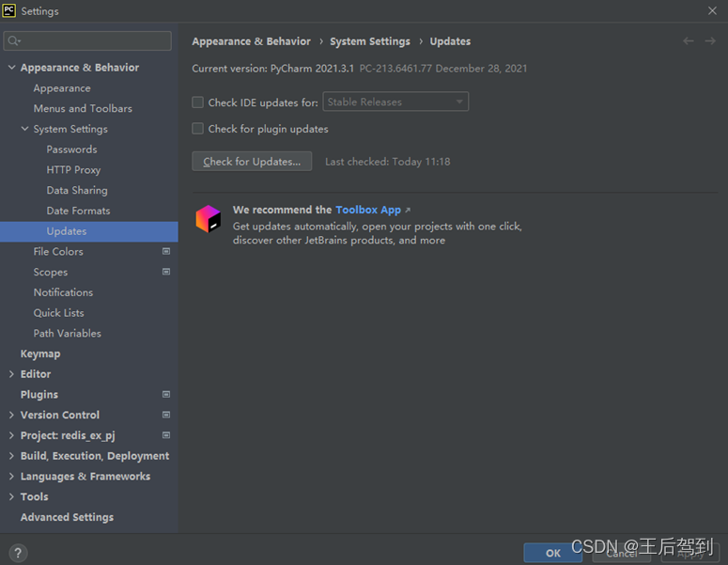Select Appearance in the settings tree
The width and height of the screenshot is (728, 565).
coord(62,88)
